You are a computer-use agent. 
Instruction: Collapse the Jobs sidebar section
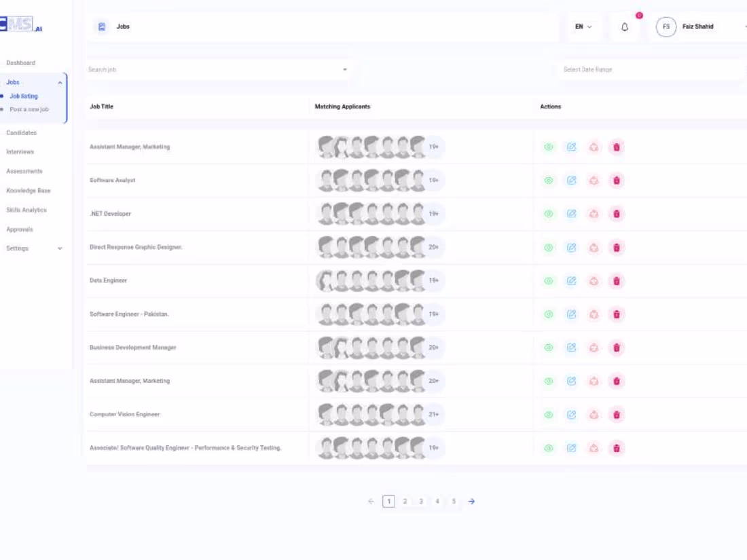(60, 83)
